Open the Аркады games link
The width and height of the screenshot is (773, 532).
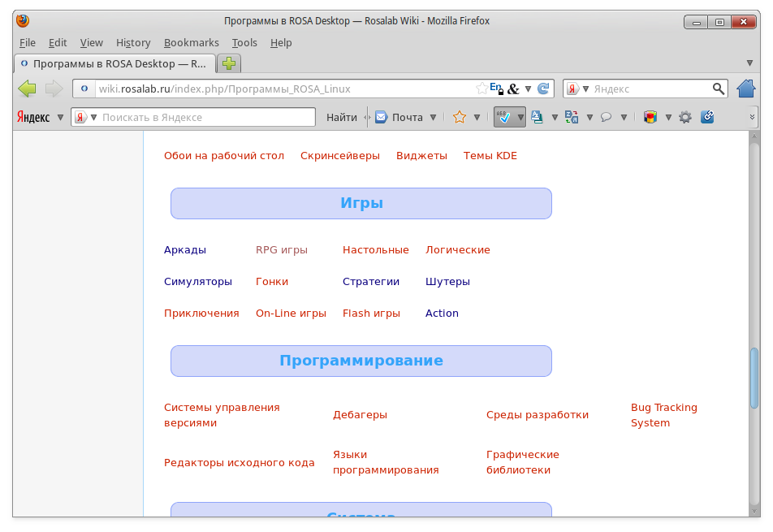tap(185, 250)
